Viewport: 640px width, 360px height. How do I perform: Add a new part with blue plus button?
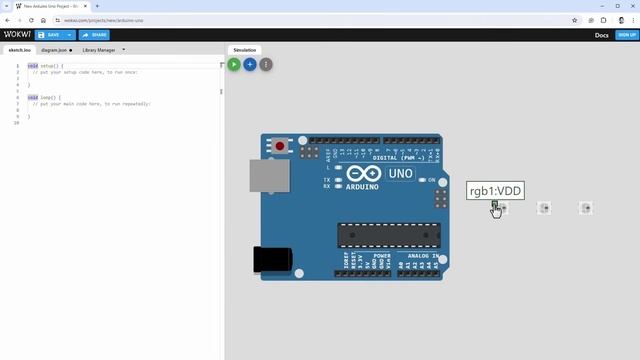[250, 64]
